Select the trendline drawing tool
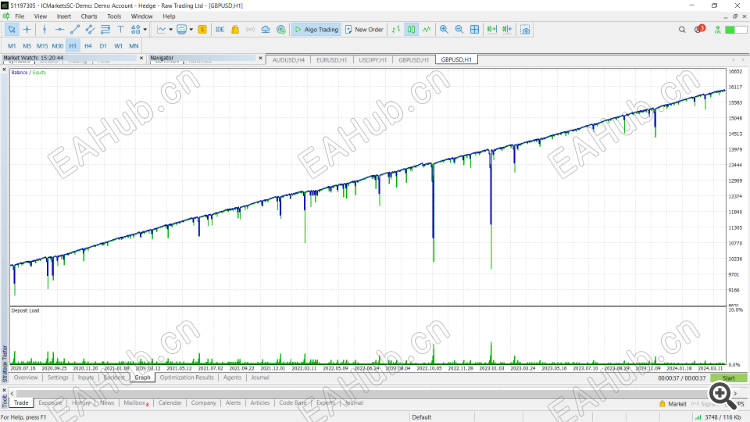Screen dimensions: 750x422 [75, 30]
